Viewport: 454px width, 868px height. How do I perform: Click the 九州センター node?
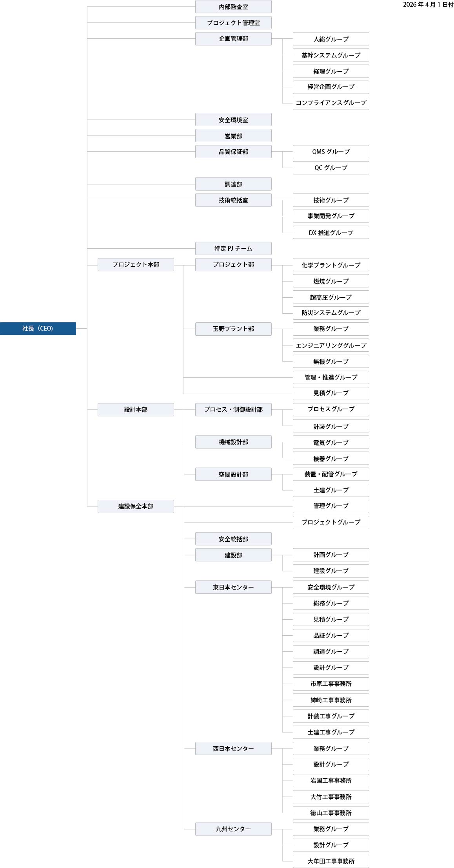(x=233, y=829)
